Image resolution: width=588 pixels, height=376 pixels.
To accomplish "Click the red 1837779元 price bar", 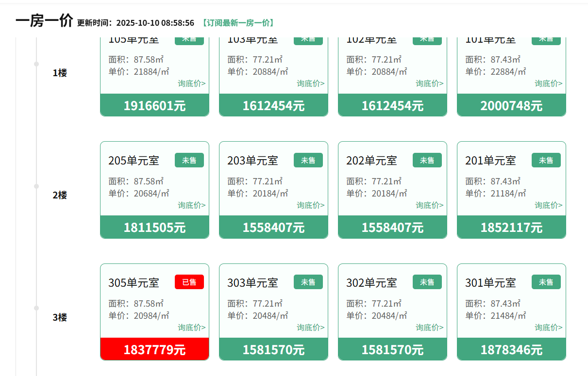I will (x=154, y=349).
